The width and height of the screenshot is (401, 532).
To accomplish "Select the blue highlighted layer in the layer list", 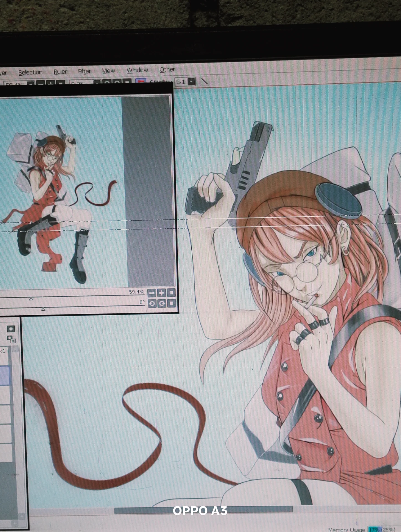I will click(x=5, y=375).
